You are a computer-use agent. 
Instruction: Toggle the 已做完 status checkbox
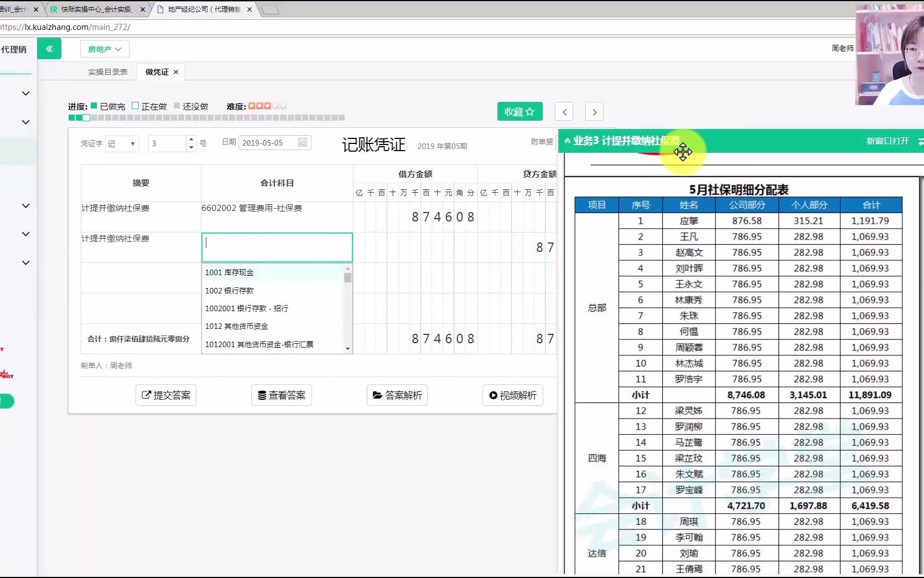93,106
